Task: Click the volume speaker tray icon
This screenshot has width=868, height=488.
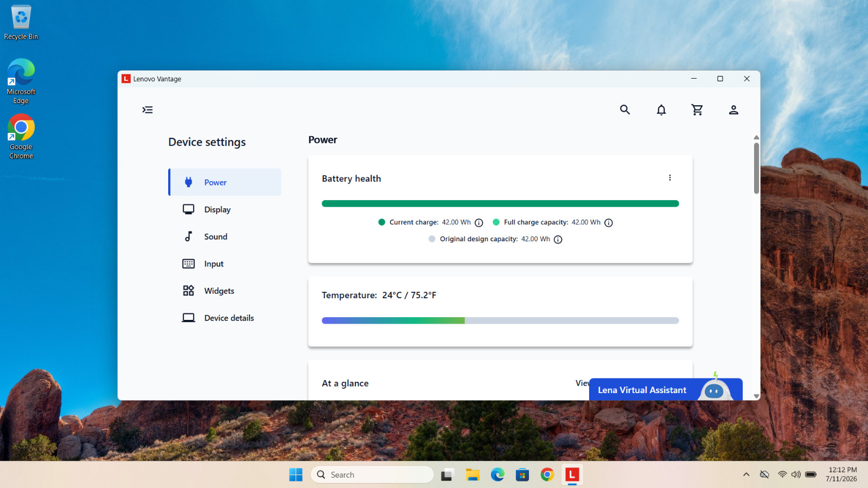Action: 796,474
